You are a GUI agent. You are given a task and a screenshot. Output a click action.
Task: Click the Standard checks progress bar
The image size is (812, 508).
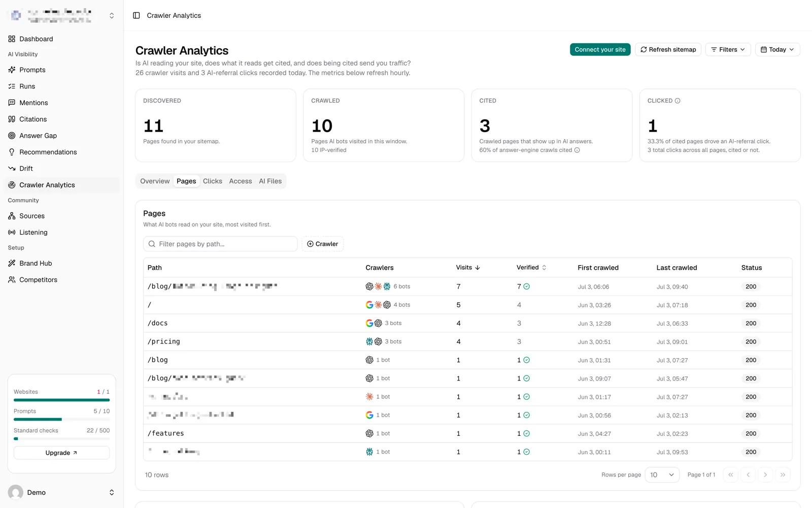61,438
